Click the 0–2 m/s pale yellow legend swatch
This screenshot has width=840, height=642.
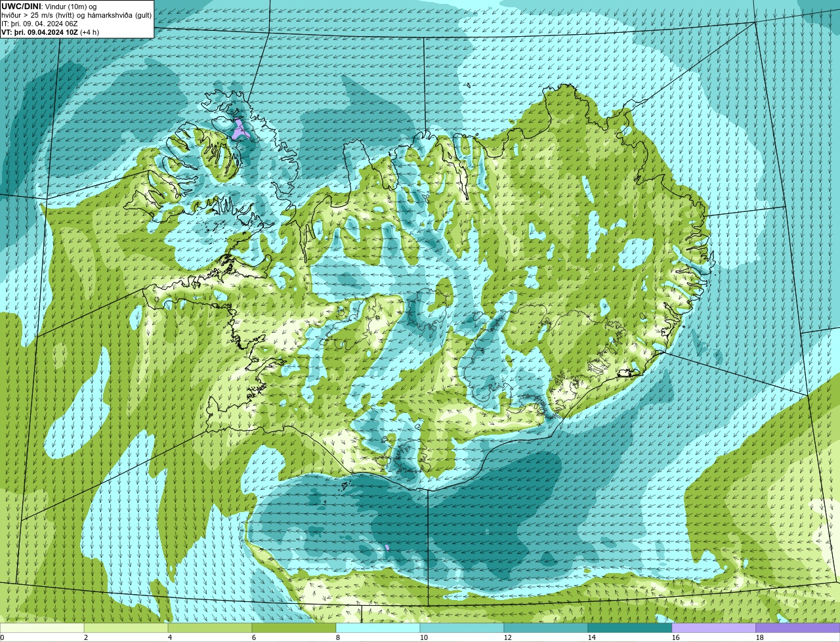pyautogui.click(x=42, y=628)
